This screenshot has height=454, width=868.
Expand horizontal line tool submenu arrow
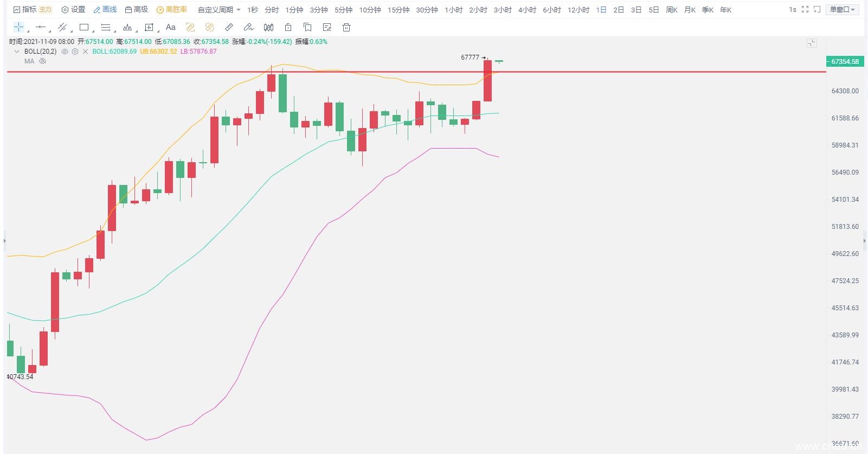click(x=49, y=31)
